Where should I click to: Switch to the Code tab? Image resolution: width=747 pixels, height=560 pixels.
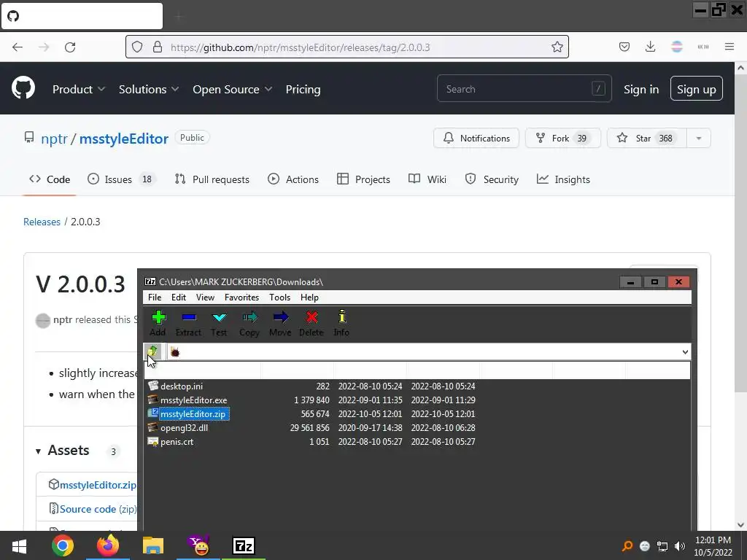50,179
